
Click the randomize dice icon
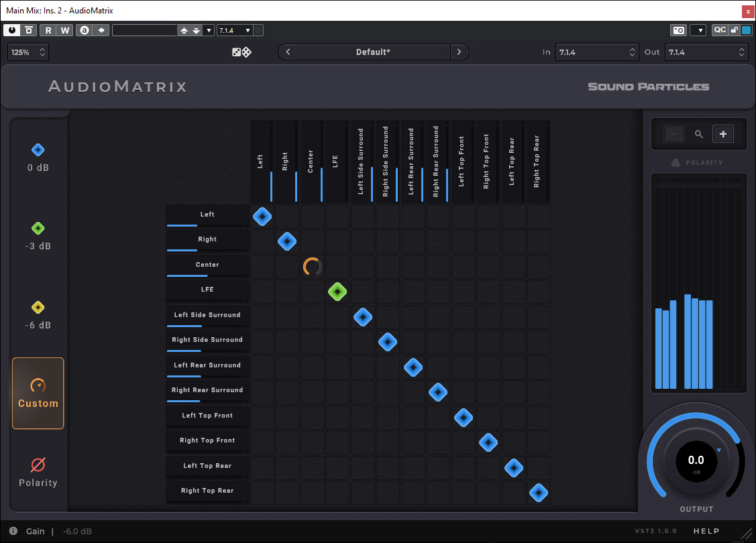241,52
